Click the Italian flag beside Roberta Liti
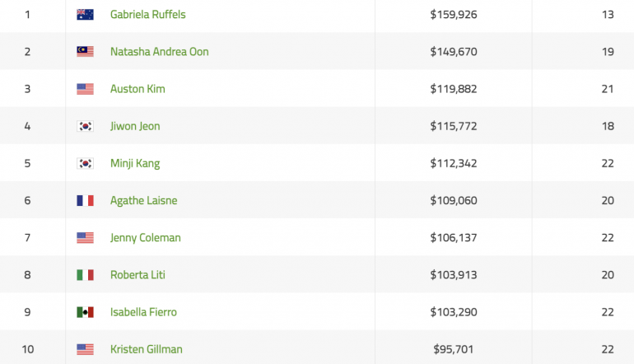Viewport: 634px width, 364px height. (x=85, y=275)
